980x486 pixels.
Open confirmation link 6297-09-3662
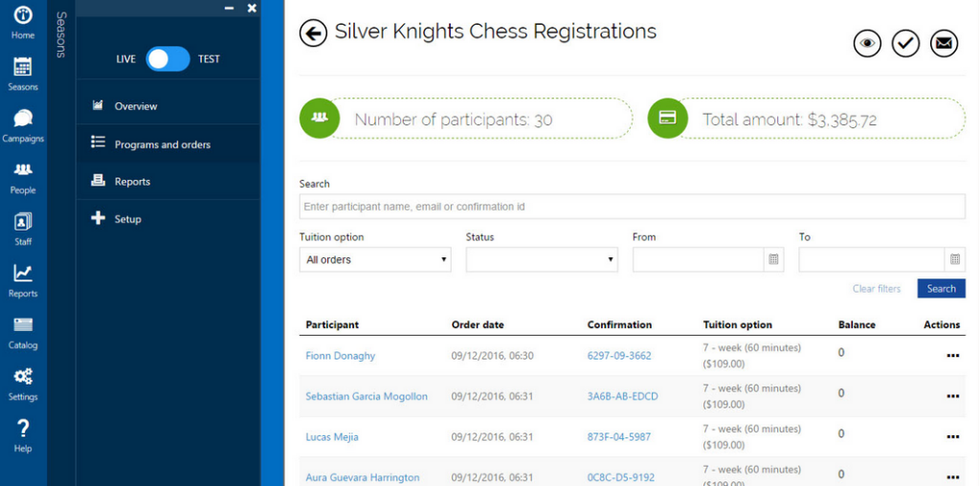(619, 356)
